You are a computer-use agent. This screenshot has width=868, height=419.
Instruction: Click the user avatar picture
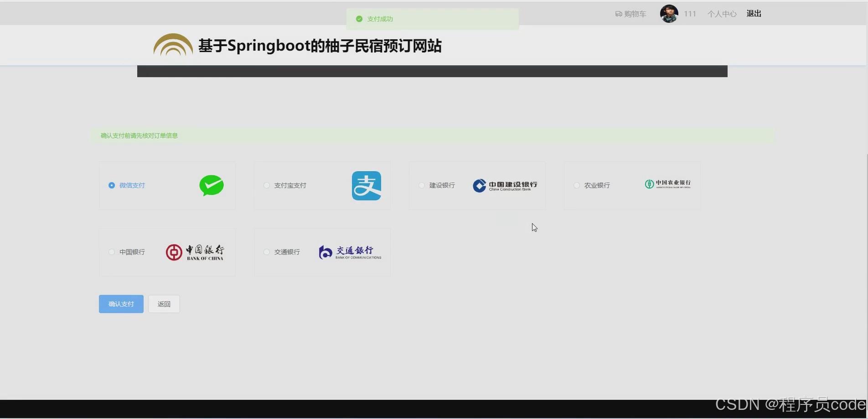click(669, 14)
